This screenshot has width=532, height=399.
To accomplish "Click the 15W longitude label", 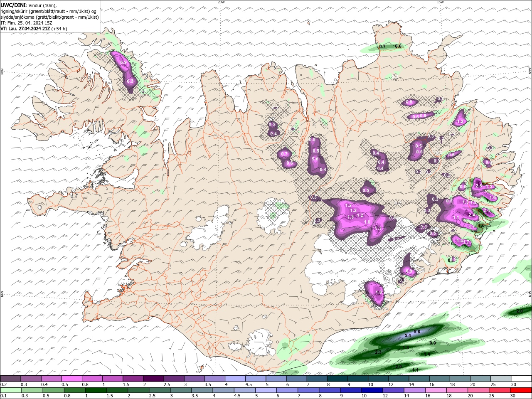I will [440, 2].
